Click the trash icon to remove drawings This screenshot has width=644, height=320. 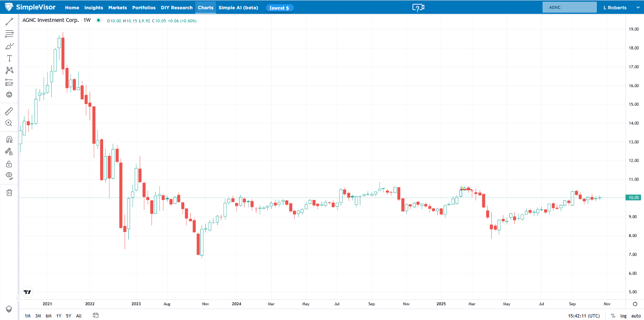click(x=9, y=192)
